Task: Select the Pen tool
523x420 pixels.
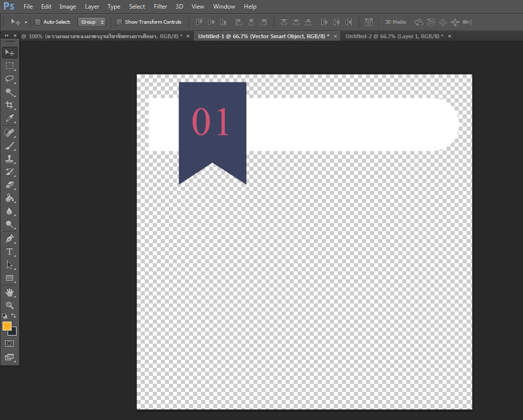Action: pyautogui.click(x=9, y=239)
